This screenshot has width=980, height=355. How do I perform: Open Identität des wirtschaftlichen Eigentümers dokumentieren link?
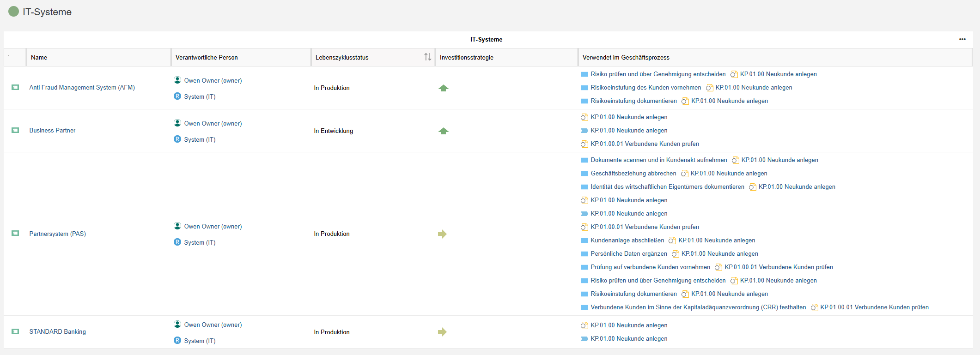click(667, 187)
